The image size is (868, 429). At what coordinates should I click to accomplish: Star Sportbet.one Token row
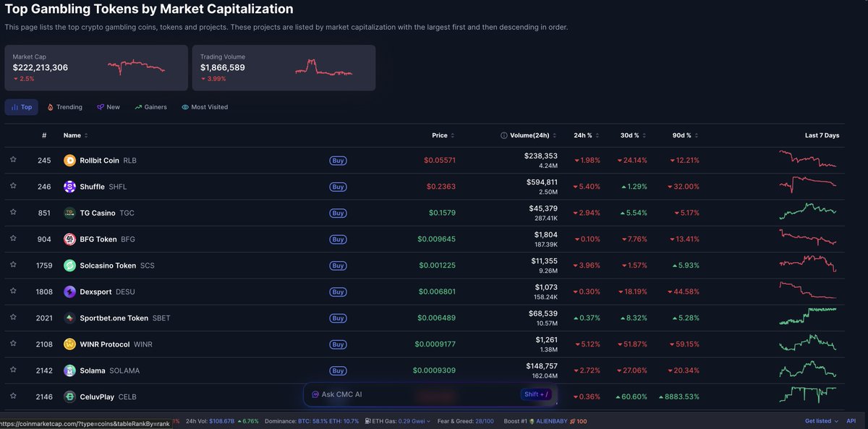tap(13, 318)
